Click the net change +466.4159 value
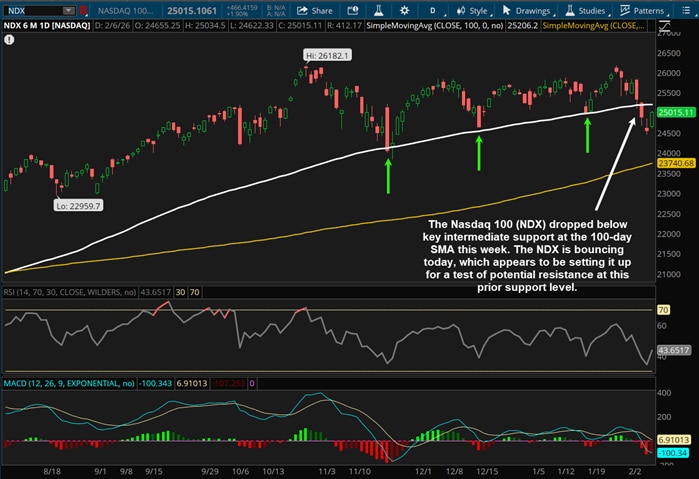 click(x=241, y=8)
